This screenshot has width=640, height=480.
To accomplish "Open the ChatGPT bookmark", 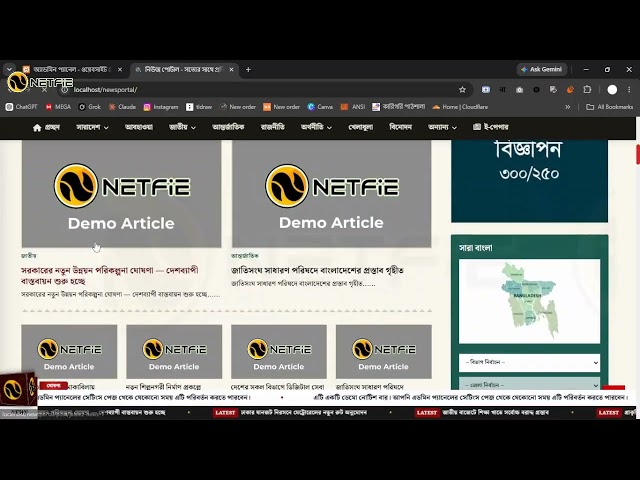I will point(21,107).
